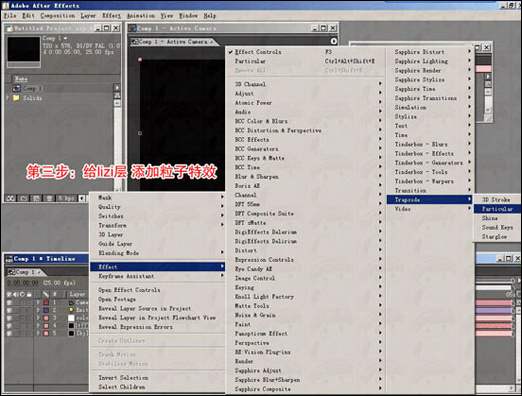Click the binoculars find icon in Project panel
Image resolution: width=522 pixels, height=396 pixels.
point(10,198)
